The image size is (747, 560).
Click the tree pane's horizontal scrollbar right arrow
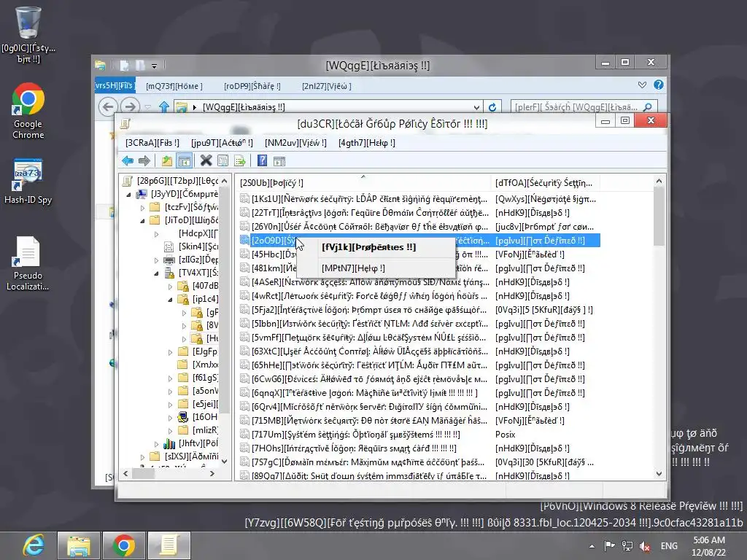point(212,473)
